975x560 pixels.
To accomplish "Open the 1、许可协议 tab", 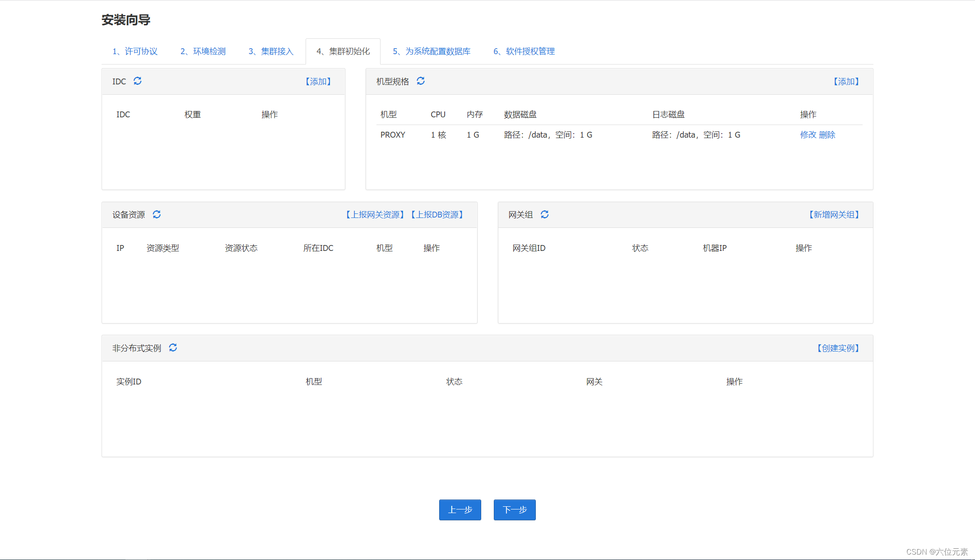I will [135, 51].
